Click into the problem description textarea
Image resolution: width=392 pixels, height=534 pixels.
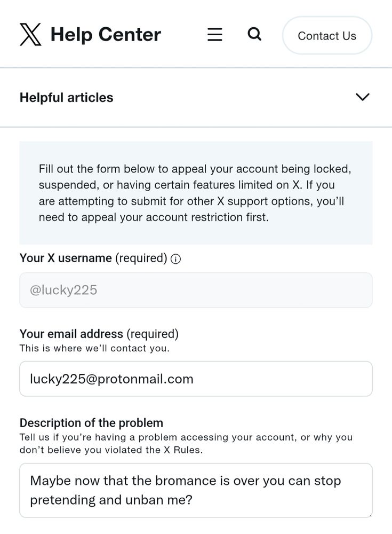point(196,490)
